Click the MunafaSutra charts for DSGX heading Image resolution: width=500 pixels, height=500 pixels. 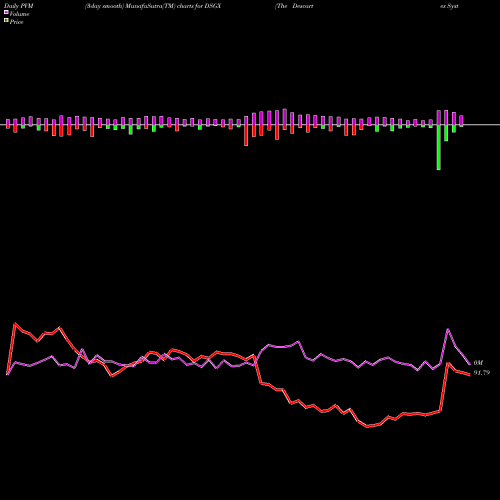pos(153,6)
